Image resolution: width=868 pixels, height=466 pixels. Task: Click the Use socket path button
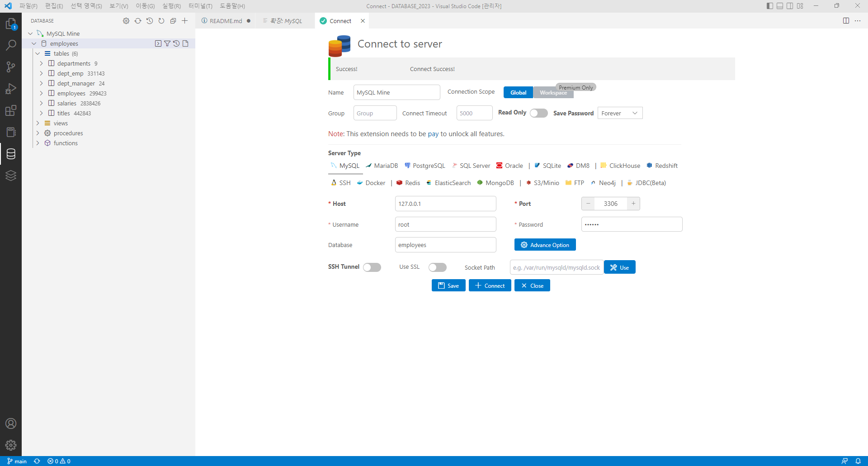click(x=619, y=267)
